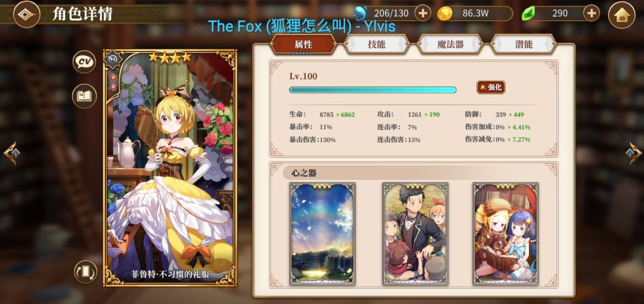Open the home button icon
The image size is (644, 304).
pos(622,15)
